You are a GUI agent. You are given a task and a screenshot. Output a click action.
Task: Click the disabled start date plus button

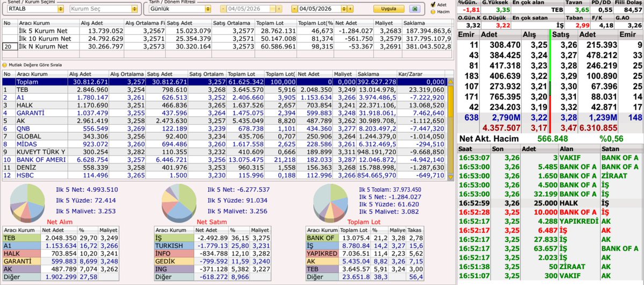pos(279,9)
